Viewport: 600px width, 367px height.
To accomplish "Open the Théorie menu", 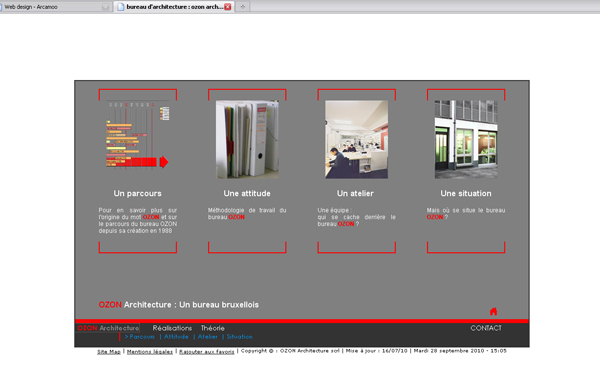I will (x=213, y=328).
